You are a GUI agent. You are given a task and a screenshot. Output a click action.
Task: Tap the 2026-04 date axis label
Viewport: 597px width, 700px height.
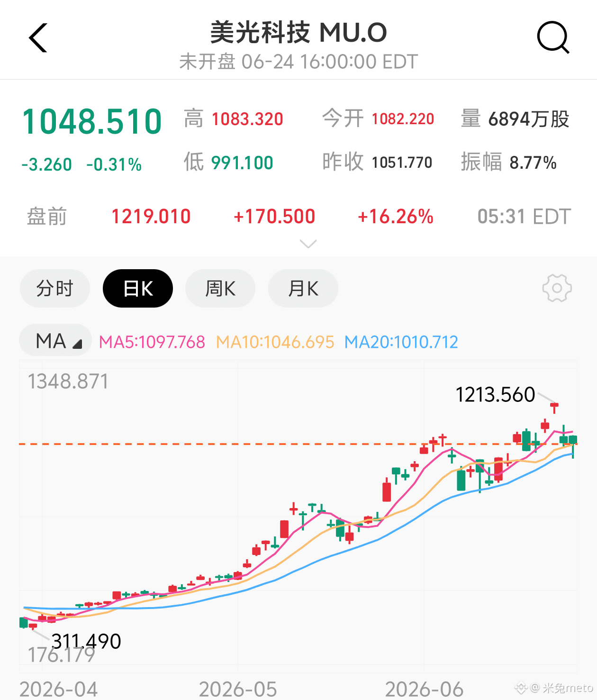[x=58, y=689]
